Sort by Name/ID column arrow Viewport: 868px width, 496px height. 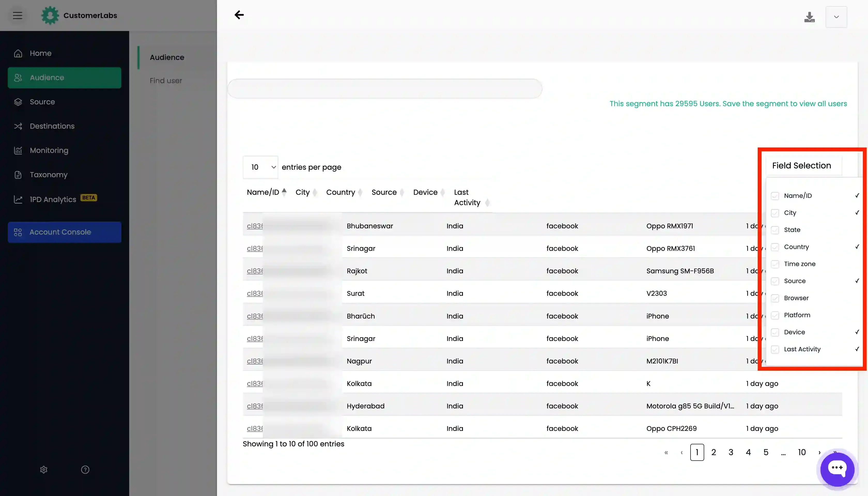click(x=284, y=192)
